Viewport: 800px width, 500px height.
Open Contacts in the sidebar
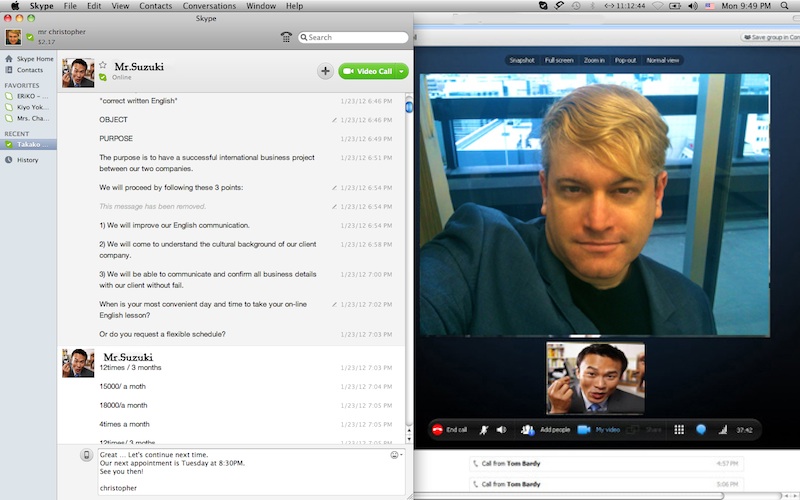29,70
